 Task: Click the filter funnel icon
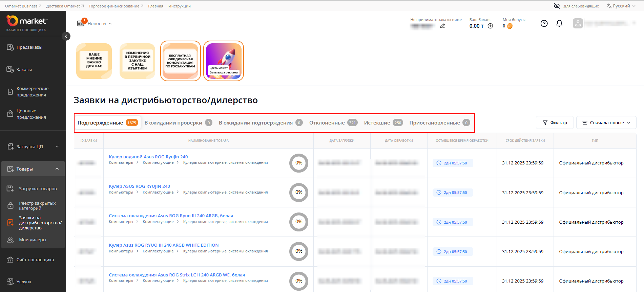(x=545, y=122)
